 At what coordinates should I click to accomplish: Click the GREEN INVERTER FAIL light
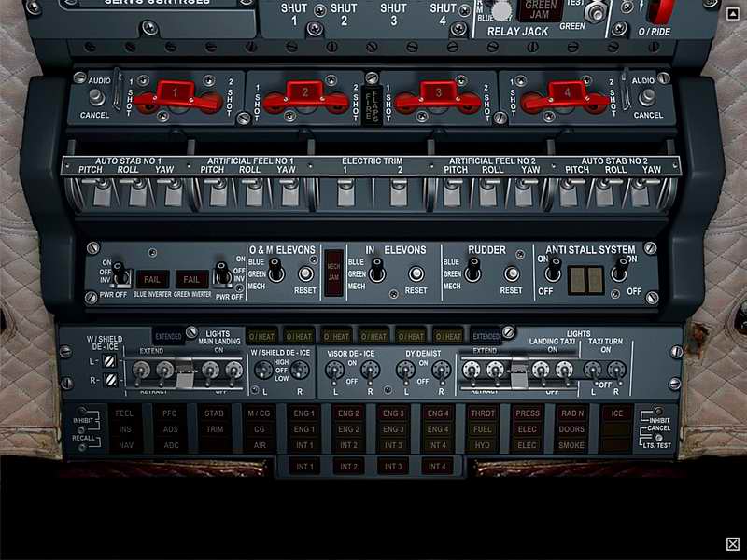191,279
